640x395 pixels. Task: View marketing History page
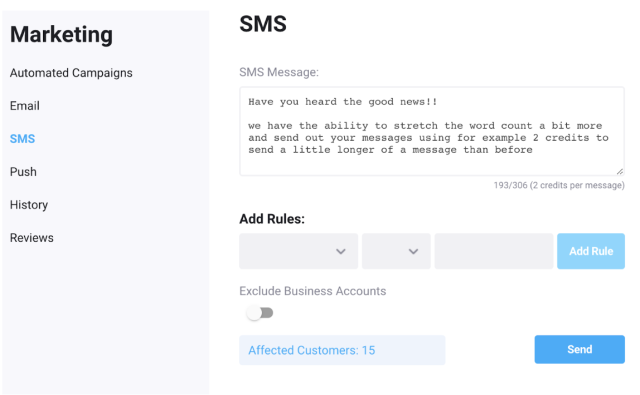(x=29, y=205)
